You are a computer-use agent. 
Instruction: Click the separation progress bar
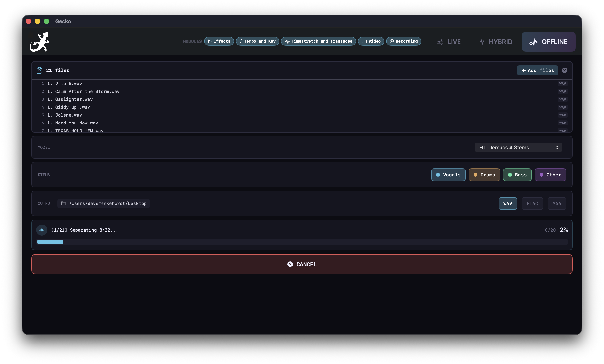point(302,242)
